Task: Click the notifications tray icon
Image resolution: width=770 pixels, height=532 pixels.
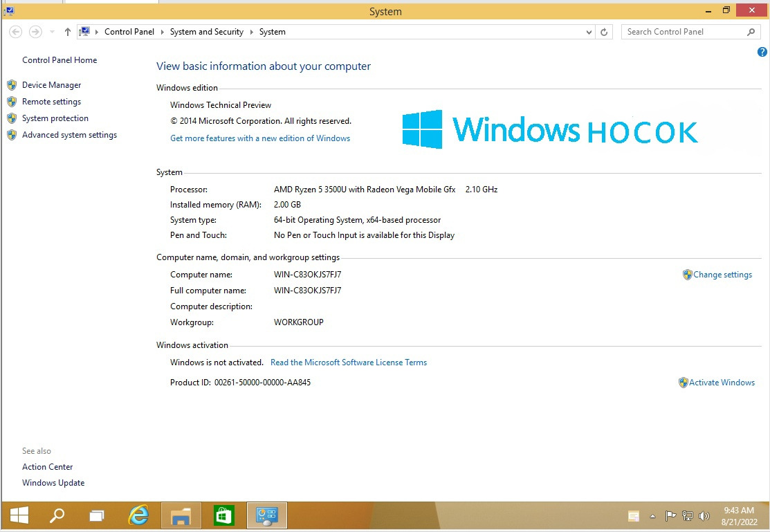Action: coord(634,516)
